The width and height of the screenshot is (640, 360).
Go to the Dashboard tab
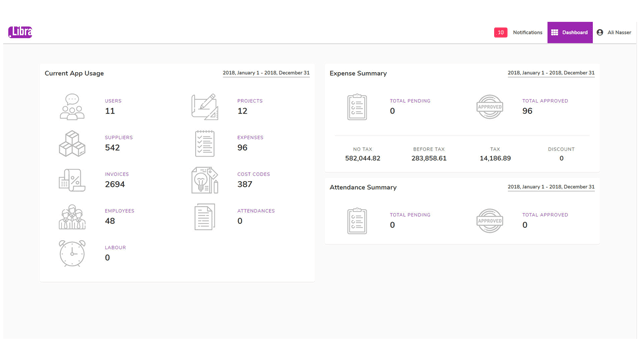point(570,32)
